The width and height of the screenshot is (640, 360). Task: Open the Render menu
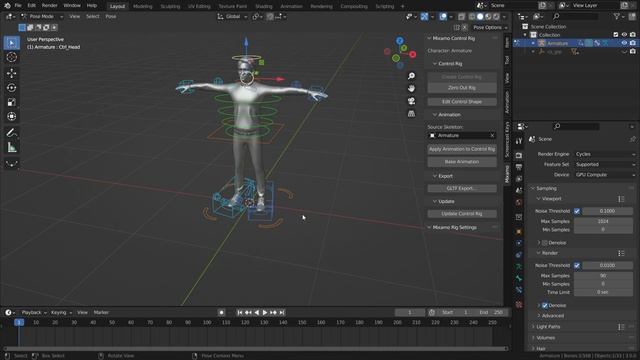[x=49, y=6]
